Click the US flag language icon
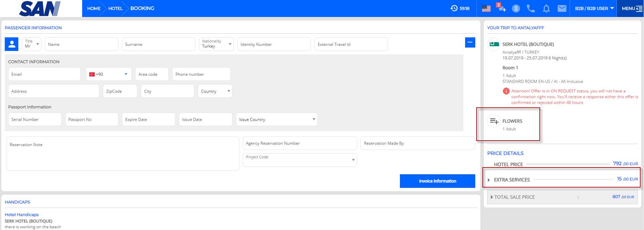Viewport: 644px width, 230px height. click(486, 8)
